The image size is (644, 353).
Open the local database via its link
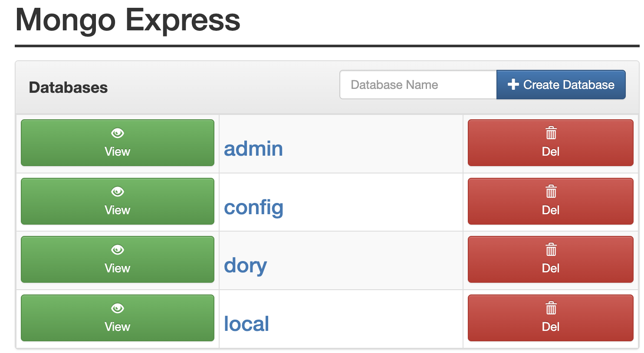(246, 324)
